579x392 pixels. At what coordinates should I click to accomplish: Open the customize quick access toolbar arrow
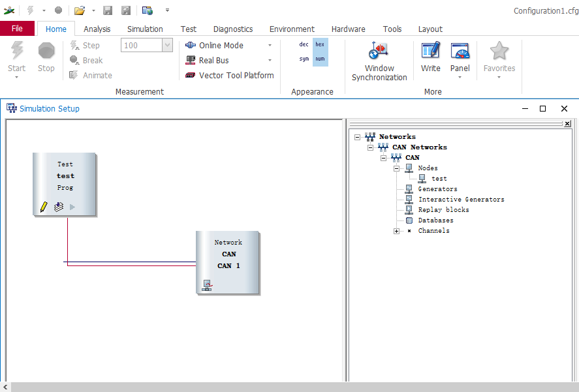(167, 10)
